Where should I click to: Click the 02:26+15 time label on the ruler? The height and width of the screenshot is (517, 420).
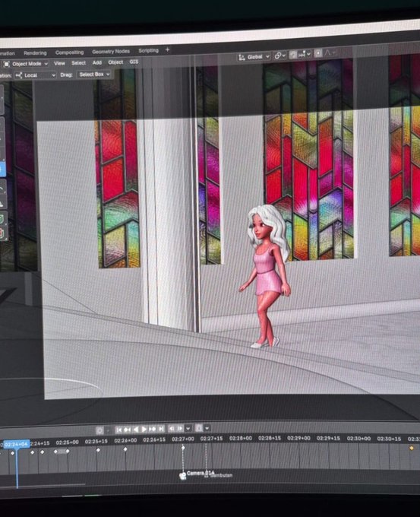click(x=154, y=439)
